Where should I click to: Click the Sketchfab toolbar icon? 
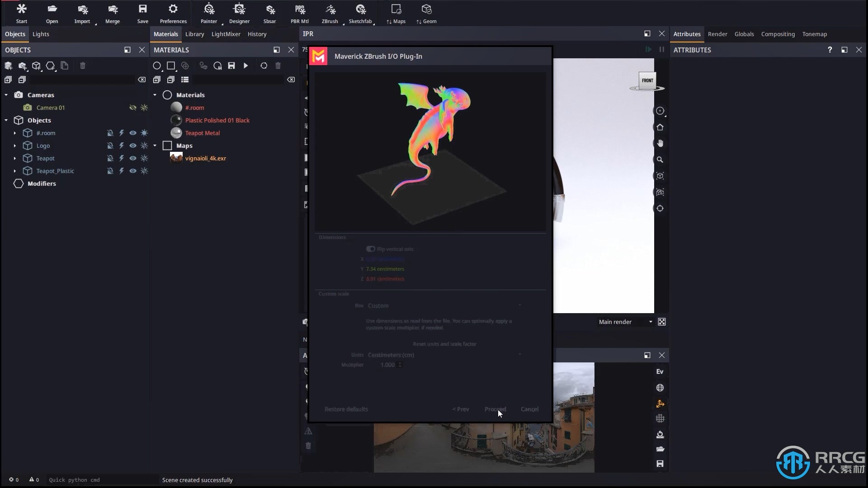click(360, 13)
